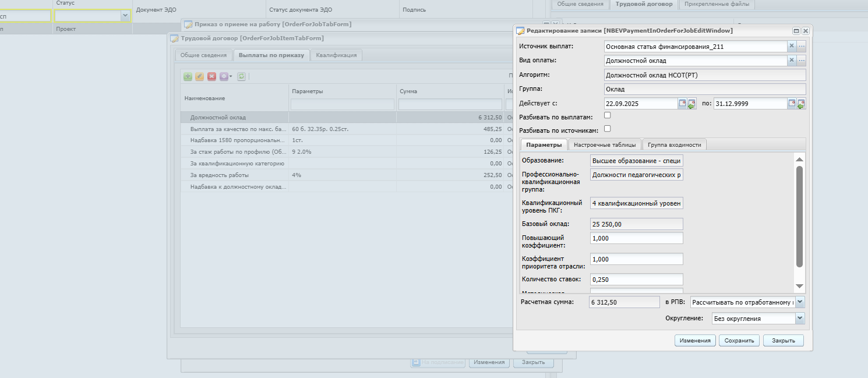Set Действует с date with green arrow icon

691,104
